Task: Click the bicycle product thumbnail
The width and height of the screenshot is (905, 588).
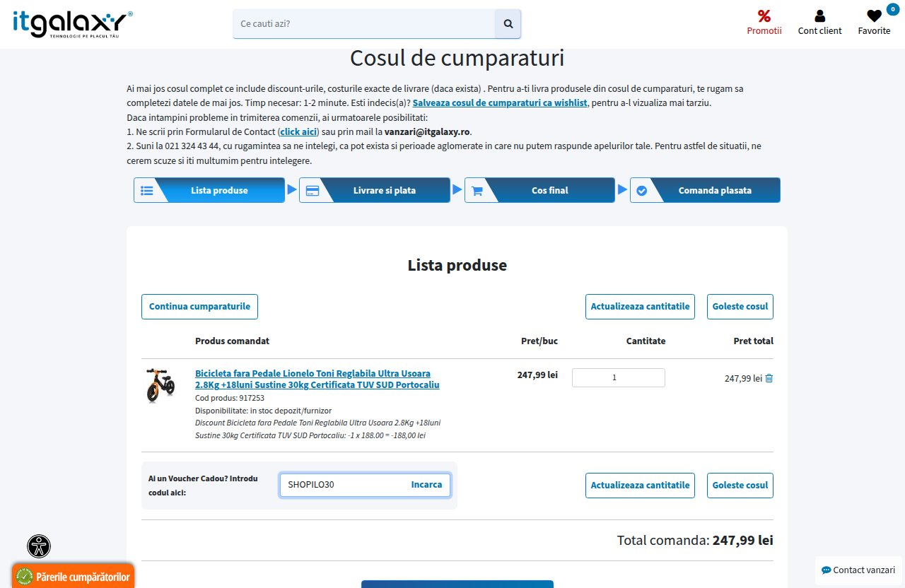Action: click(x=160, y=385)
